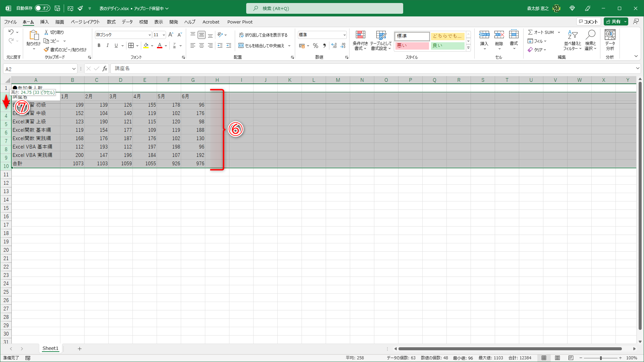Click the Insert Function fx icon

point(105,69)
